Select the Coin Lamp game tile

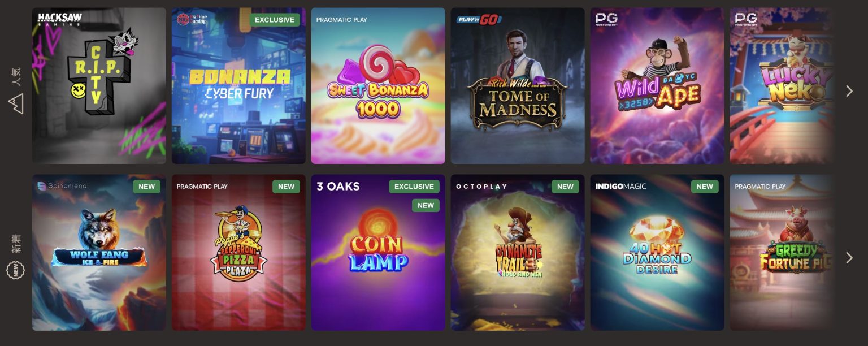pos(378,252)
